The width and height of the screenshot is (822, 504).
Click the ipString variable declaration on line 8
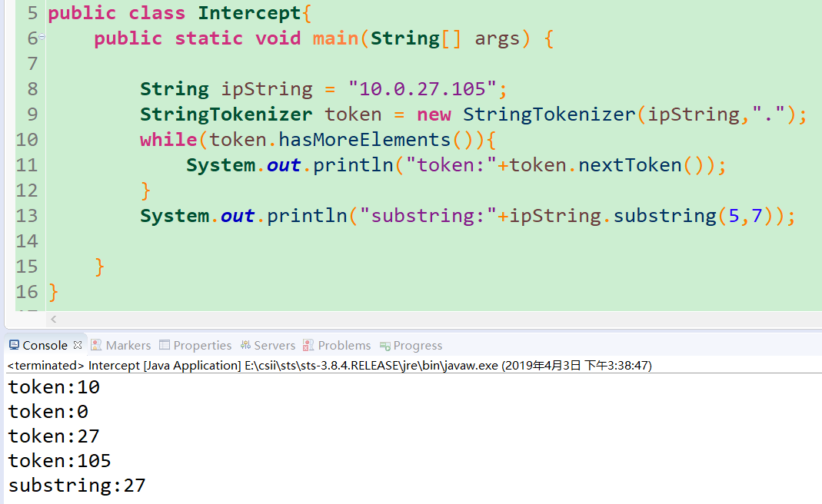[267, 90]
